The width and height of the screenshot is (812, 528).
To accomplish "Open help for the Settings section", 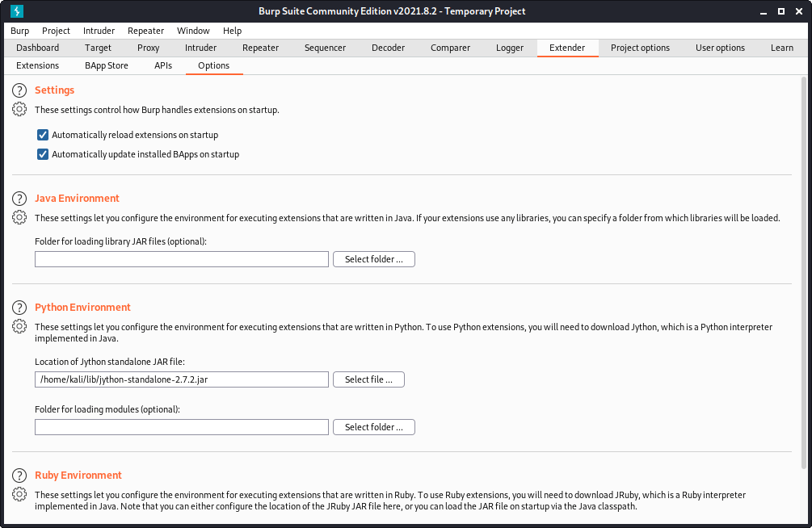I will point(19,90).
